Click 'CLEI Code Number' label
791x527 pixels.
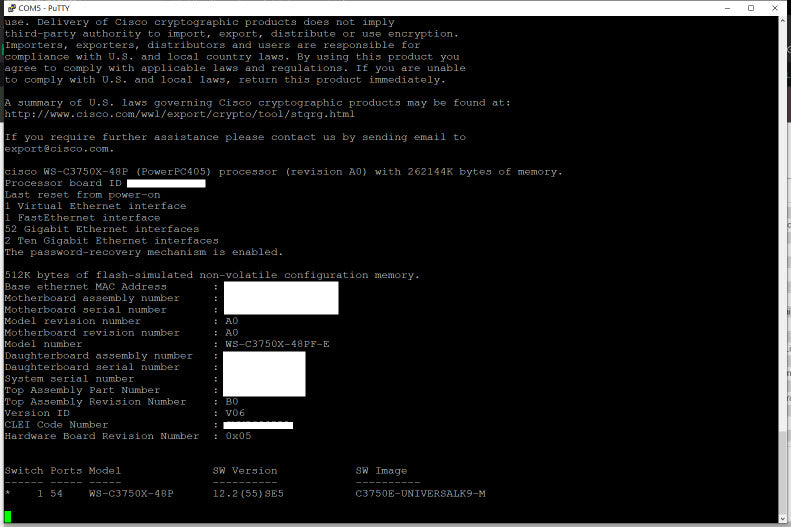tap(56, 425)
